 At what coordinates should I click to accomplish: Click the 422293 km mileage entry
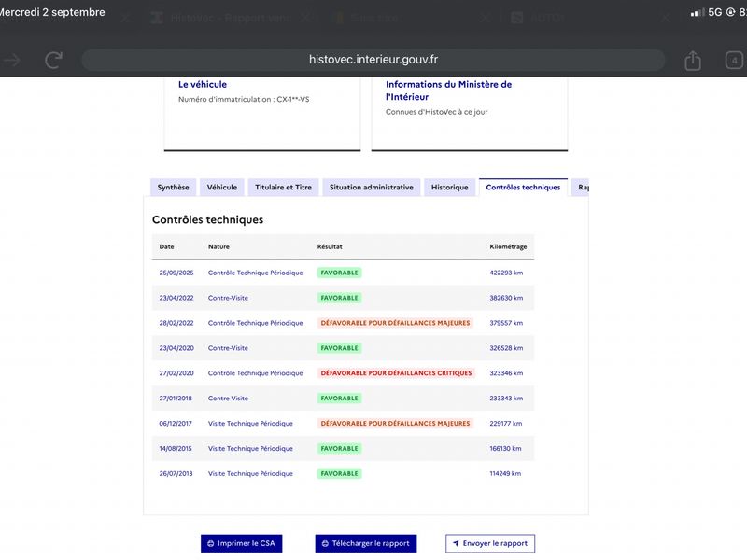pyautogui.click(x=506, y=273)
